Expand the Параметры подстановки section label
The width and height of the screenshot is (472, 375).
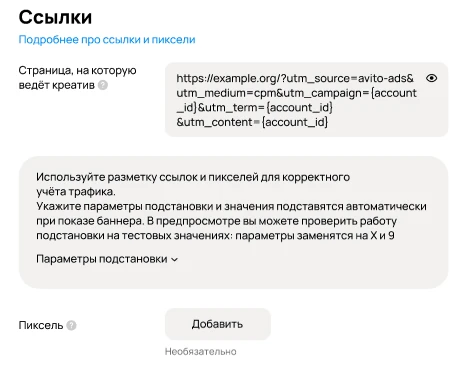coord(102,259)
